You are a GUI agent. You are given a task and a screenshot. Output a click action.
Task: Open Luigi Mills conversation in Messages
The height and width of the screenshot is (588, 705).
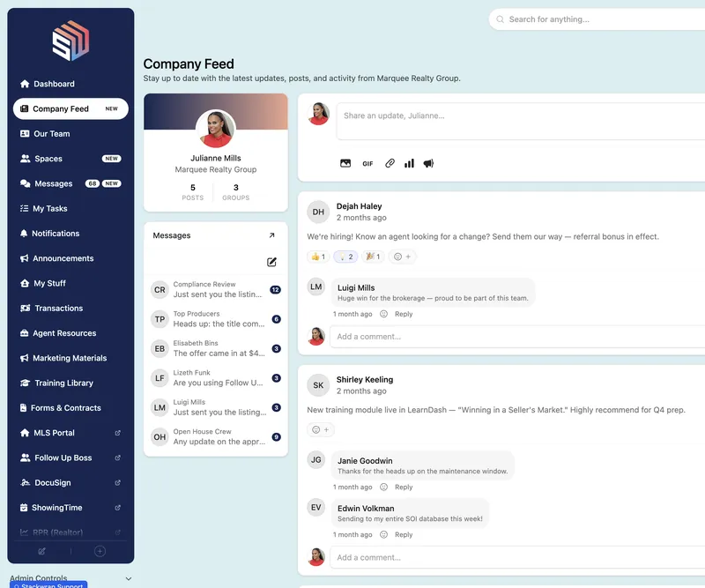(216, 407)
